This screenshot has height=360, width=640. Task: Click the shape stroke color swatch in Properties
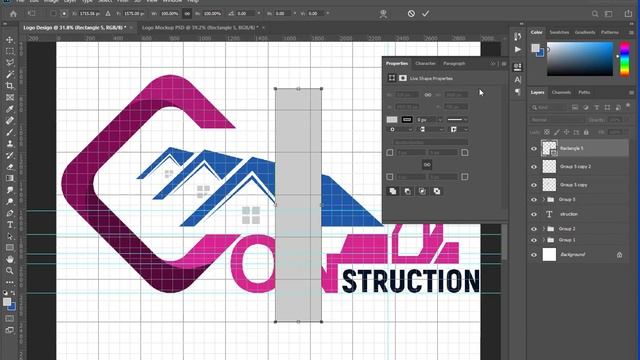click(x=407, y=120)
